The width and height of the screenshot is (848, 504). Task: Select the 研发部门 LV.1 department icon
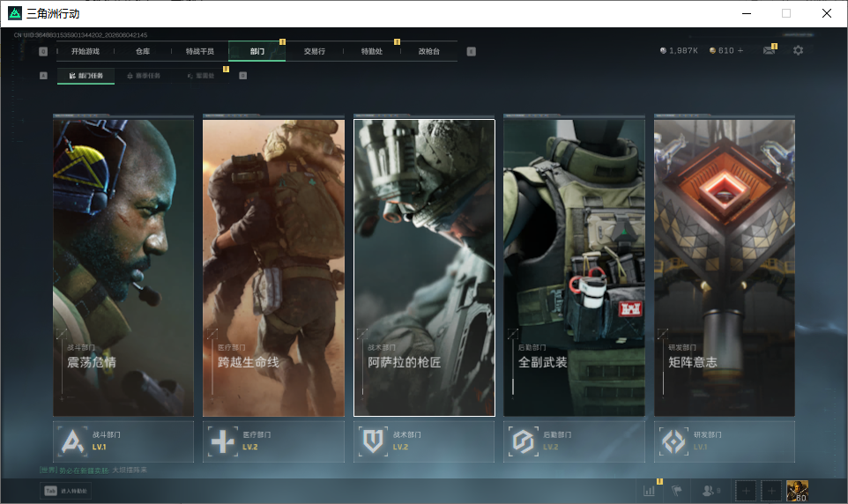click(673, 441)
